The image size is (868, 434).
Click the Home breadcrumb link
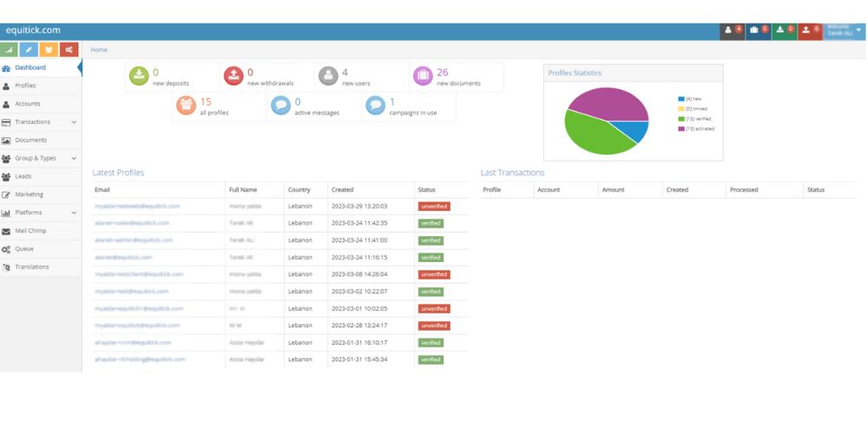pyautogui.click(x=99, y=49)
